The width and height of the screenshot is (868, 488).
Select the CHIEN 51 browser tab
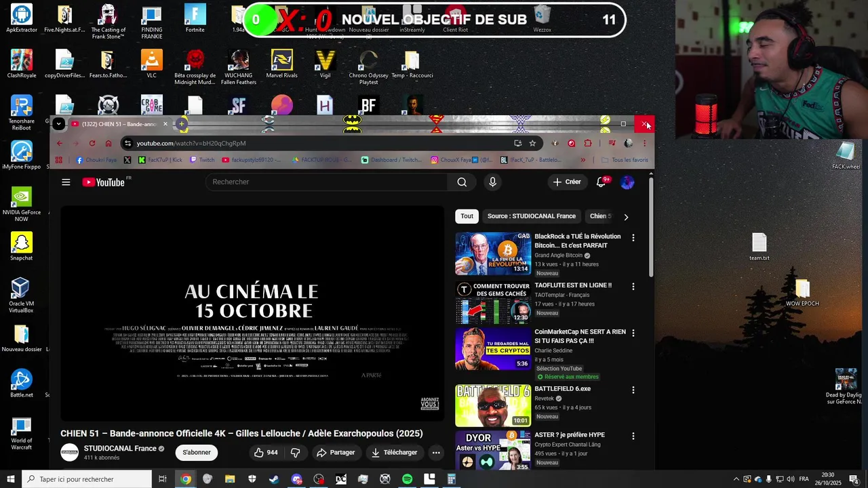119,124
